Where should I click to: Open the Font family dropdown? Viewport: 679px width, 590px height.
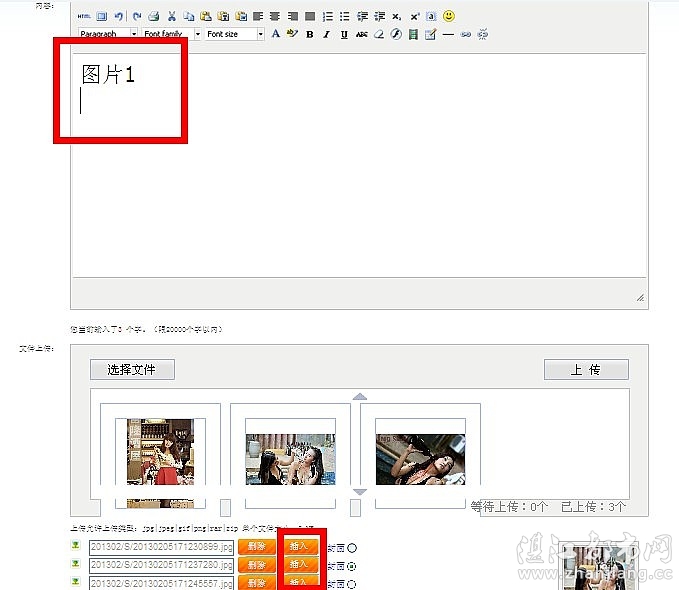[197, 34]
